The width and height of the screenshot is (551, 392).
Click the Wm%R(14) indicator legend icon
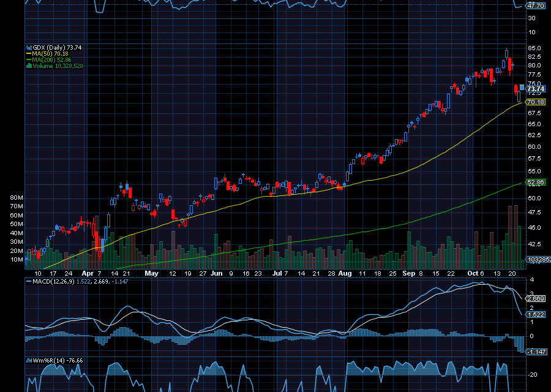(x=28, y=360)
